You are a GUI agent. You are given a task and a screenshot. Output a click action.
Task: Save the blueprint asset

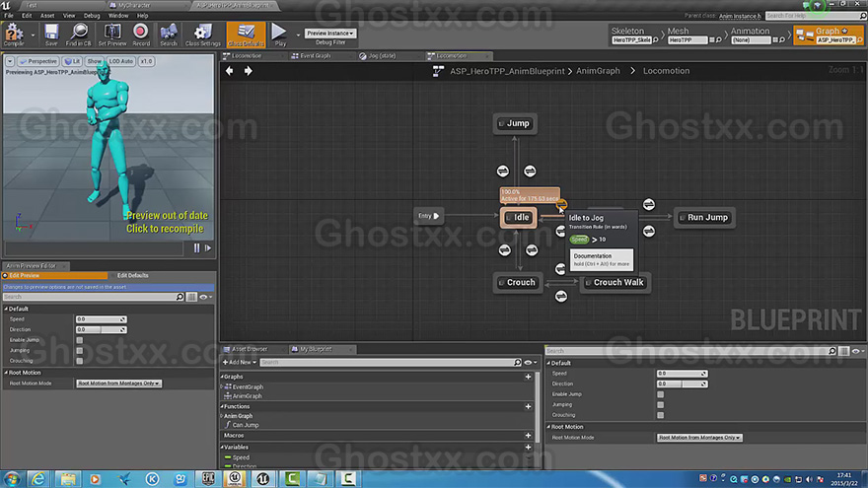[51, 35]
